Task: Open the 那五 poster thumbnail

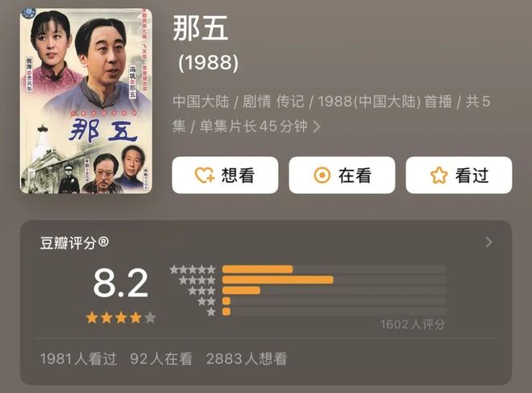Action: 85,101
